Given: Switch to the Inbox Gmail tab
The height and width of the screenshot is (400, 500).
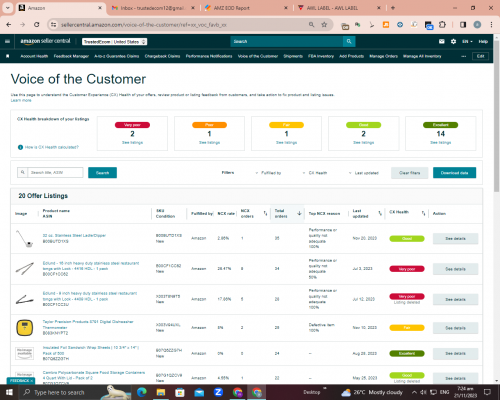Looking at the screenshot, I should (152, 8).
